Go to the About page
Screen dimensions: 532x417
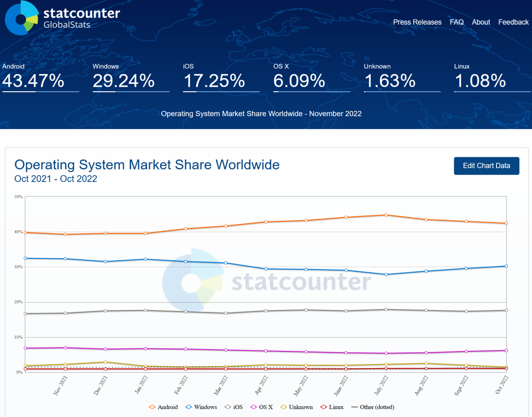[481, 22]
